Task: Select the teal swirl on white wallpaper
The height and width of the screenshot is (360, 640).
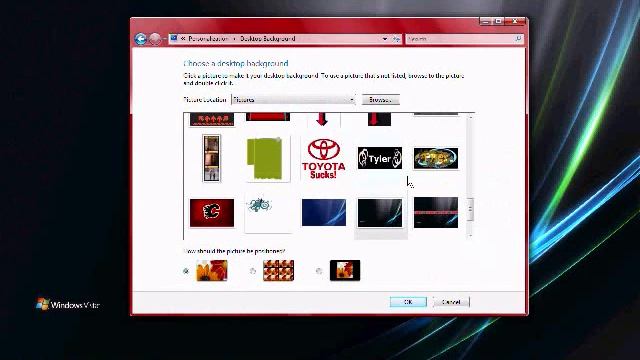Action: (268, 213)
